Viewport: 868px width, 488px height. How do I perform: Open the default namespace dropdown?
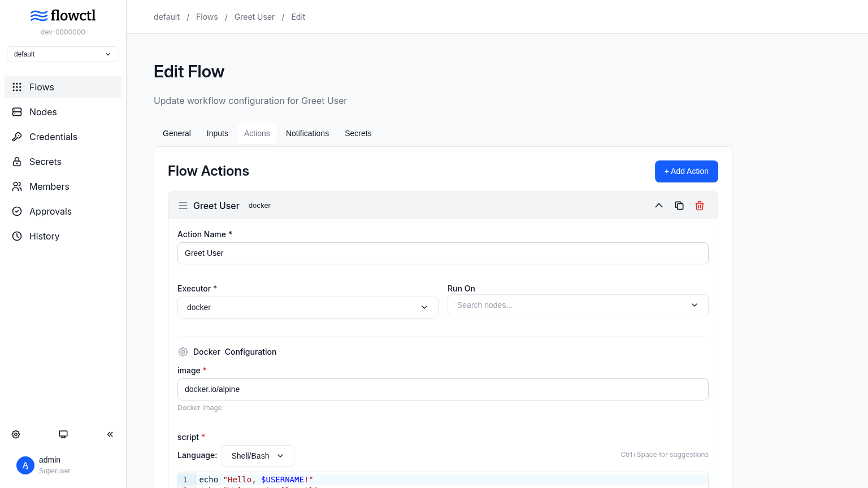[x=63, y=54]
